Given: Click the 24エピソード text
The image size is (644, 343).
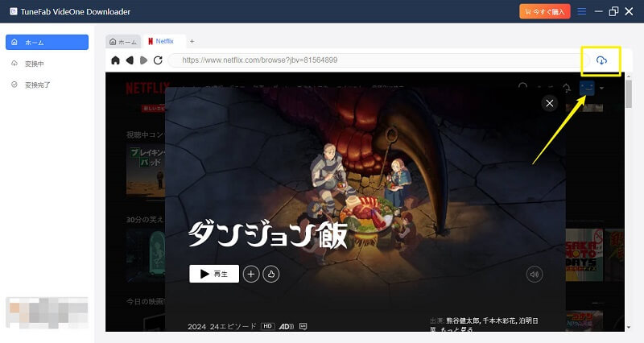Looking at the screenshot, I should click(x=233, y=327).
